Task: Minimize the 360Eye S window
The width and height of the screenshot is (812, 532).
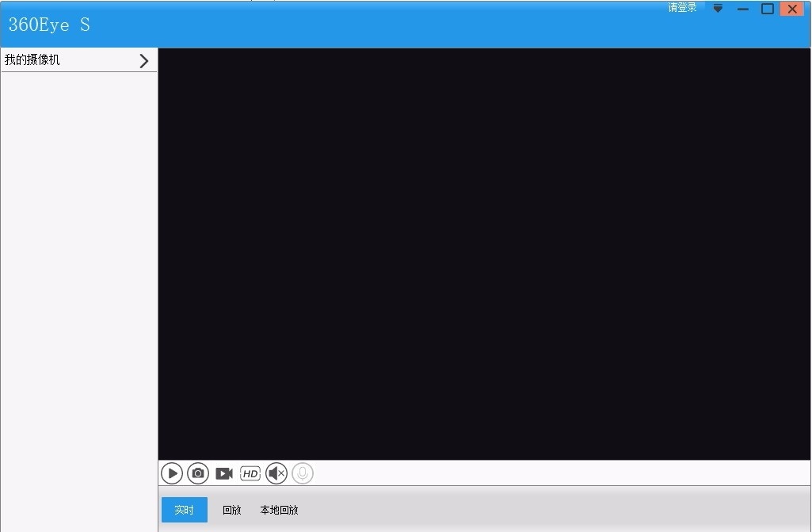Action: (742, 9)
